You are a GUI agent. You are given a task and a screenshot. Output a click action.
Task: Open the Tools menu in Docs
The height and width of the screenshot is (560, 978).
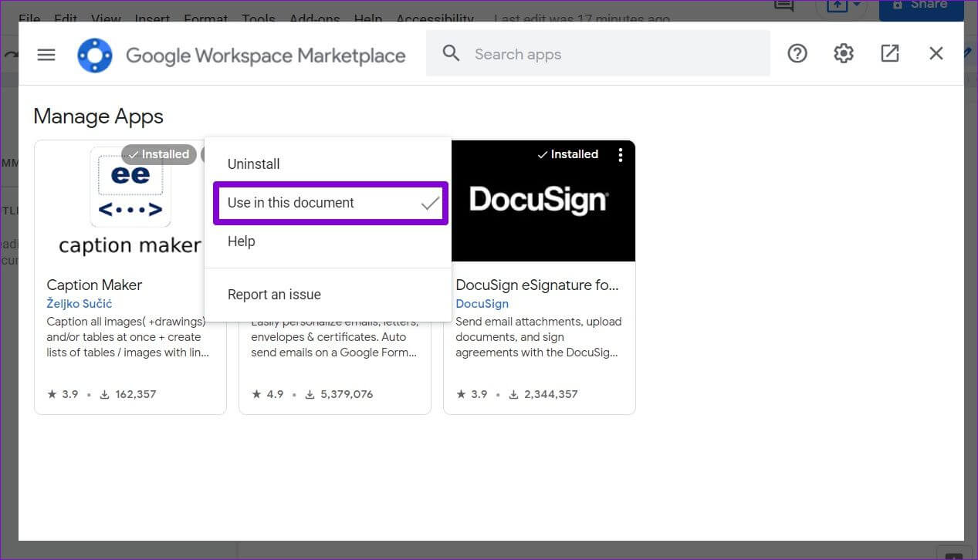pos(258,18)
